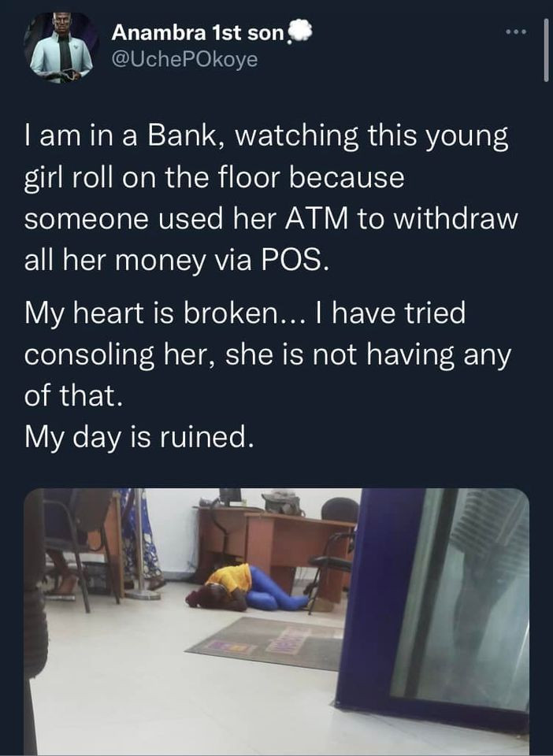Open the attached bank photo in full view
The height and width of the screenshot is (756, 553).
[x=276, y=621]
